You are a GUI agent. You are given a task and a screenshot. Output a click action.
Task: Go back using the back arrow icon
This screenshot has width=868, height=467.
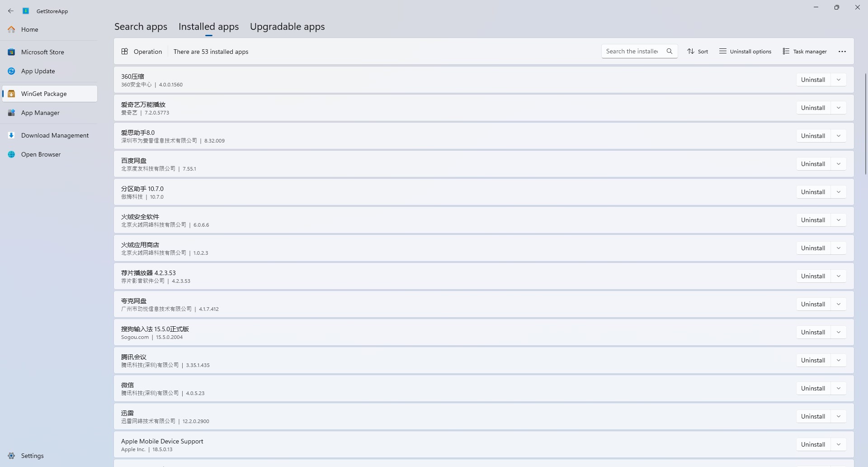tap(11, 11)
